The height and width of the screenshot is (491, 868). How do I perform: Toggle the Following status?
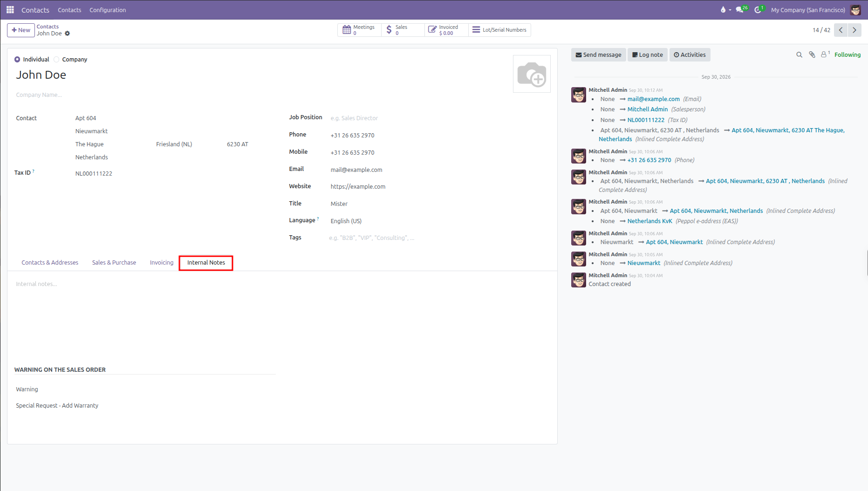pyautogui.click(x=847, y=55)
